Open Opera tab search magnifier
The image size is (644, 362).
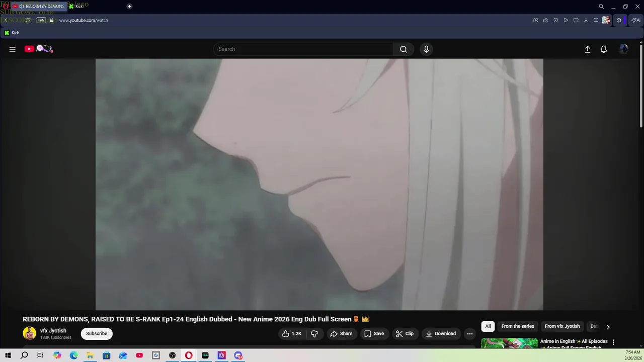click(601, 7)
